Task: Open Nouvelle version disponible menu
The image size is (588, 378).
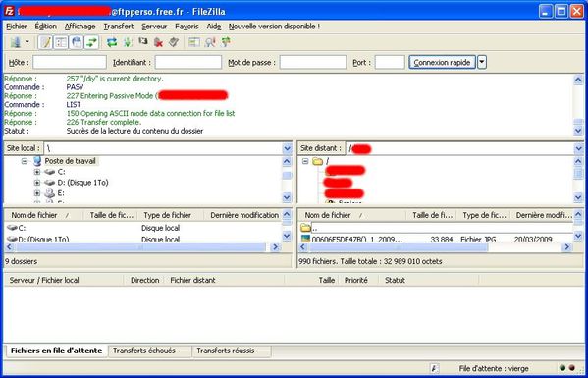Action: click(x=274, y=27)
